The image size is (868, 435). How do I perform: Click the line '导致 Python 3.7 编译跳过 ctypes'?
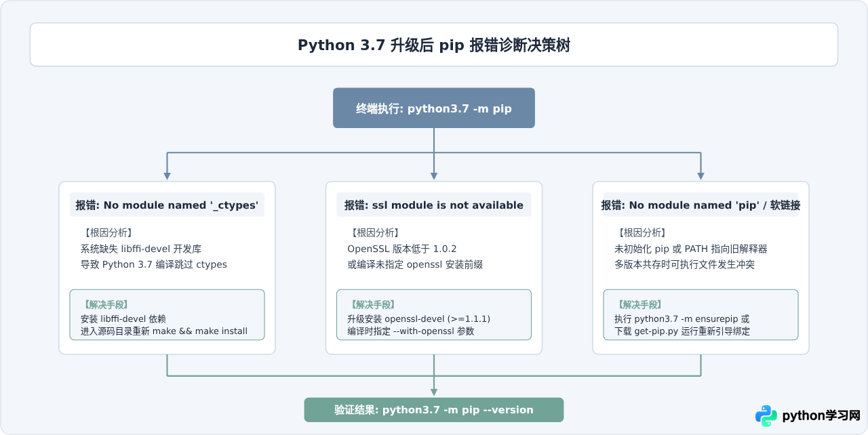[154, 264]
